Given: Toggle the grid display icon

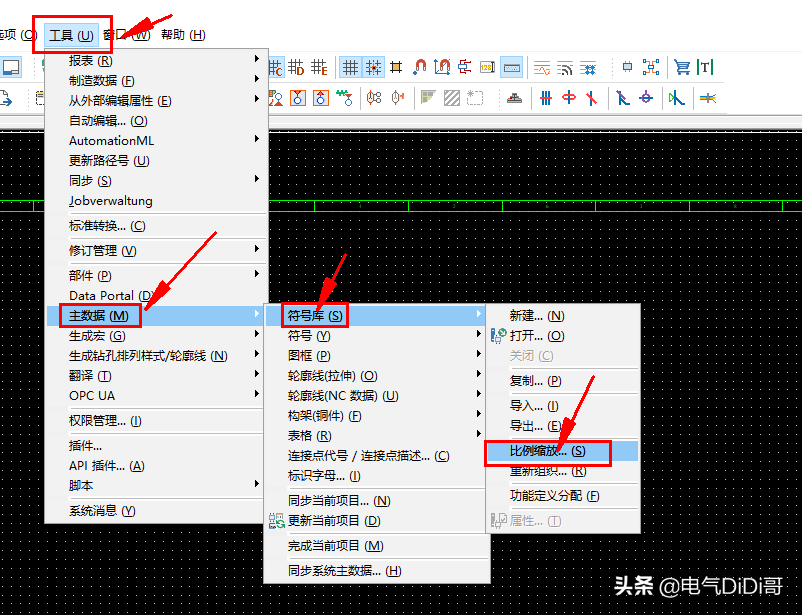Looking at the screenshot, I should [x=351, y=68].
